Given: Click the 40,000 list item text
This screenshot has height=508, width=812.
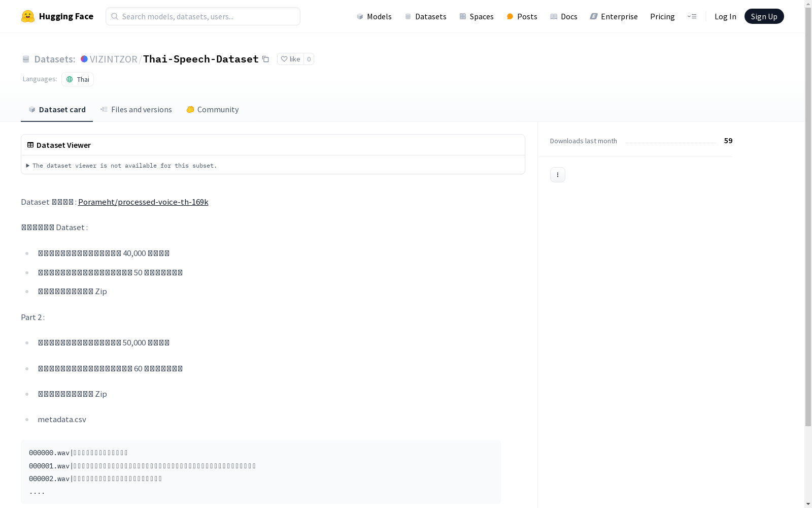Looking at the screenshot, I should click(x=104, y=253).
